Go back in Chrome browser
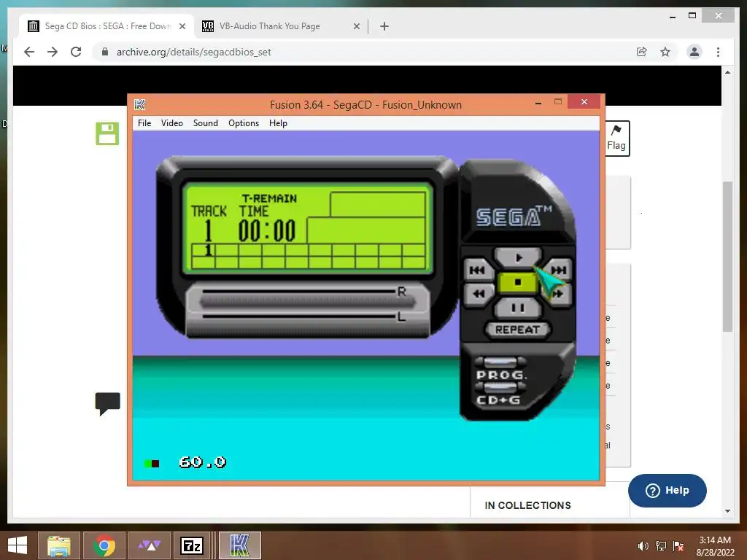Image resolution: width=747 pixels, height=560 pixels. click(x=29, y=52)
